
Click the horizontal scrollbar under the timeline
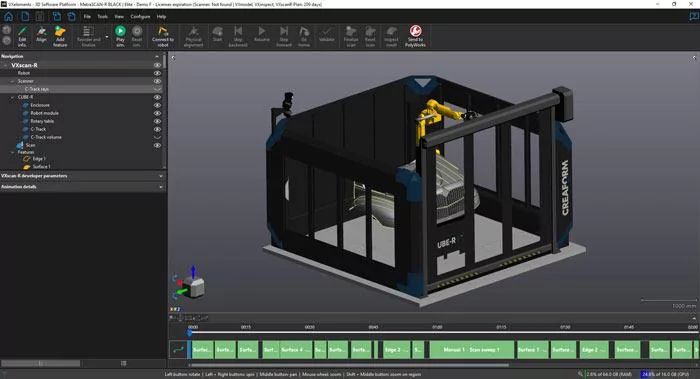[x=348, y=365]
